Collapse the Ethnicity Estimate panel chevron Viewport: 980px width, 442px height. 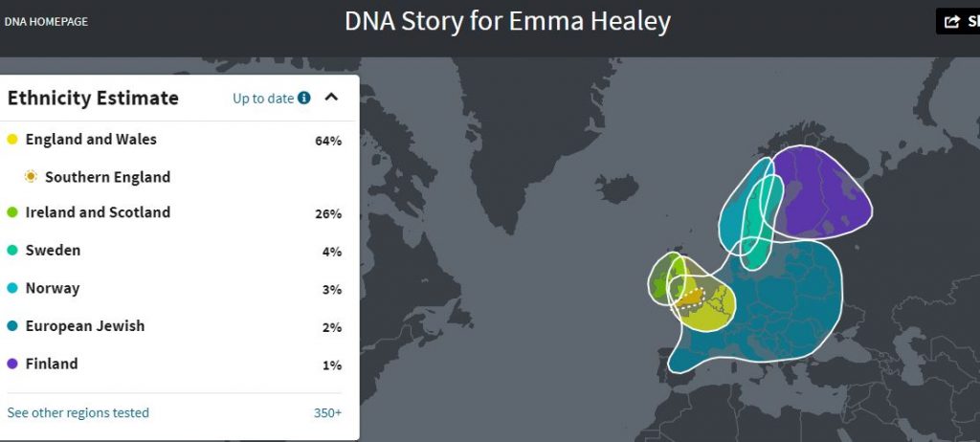[x=331, y=97]
